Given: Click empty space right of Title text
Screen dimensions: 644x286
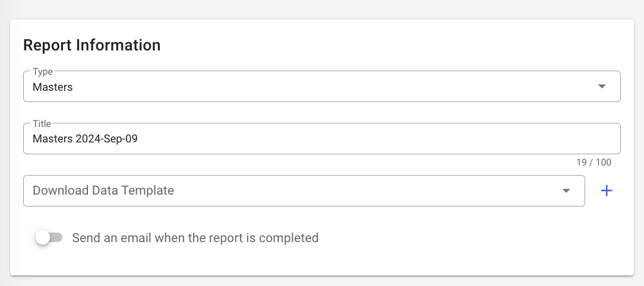Looking at the screenshot, I should (x=386, y=139).
